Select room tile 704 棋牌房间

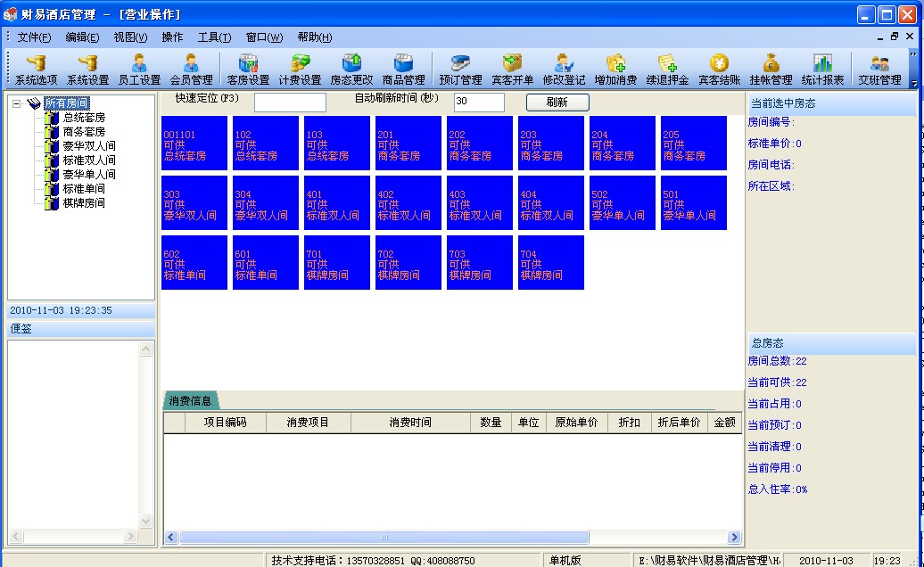pyautogui.click(x=551, y=263)
